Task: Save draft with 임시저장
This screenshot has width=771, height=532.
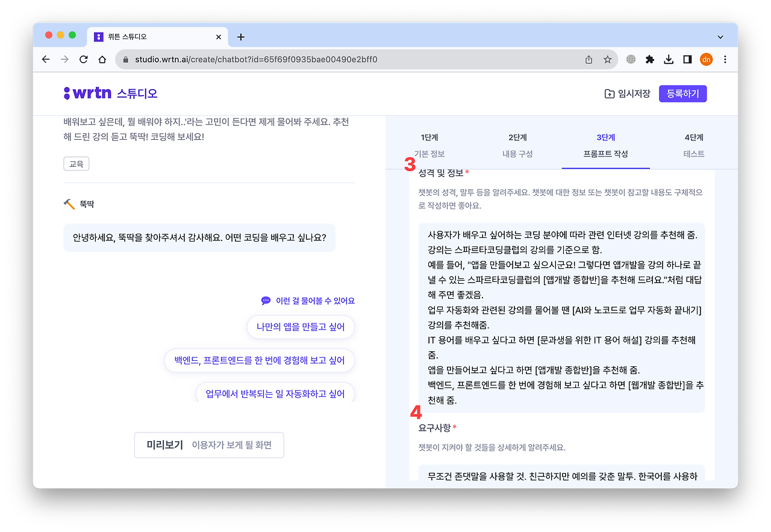Action: tap(627, 93)
